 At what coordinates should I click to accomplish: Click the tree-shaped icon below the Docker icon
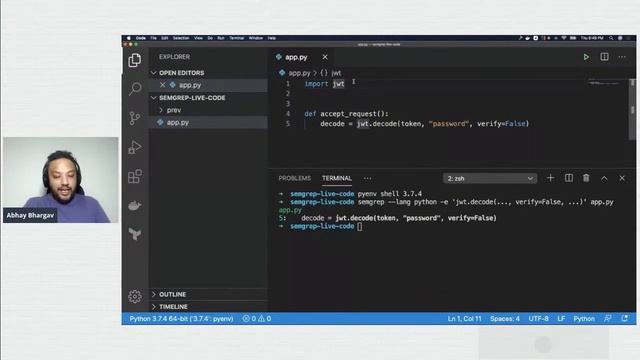(135, 234)
